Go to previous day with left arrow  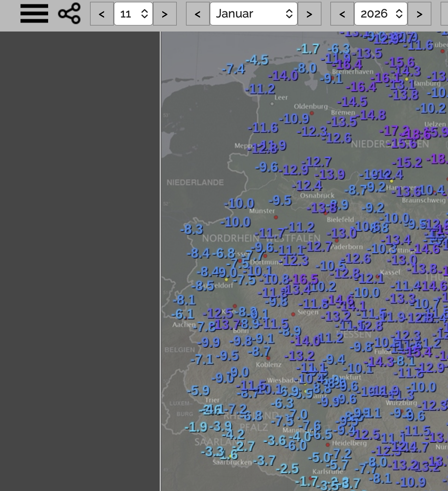(102, 14)
